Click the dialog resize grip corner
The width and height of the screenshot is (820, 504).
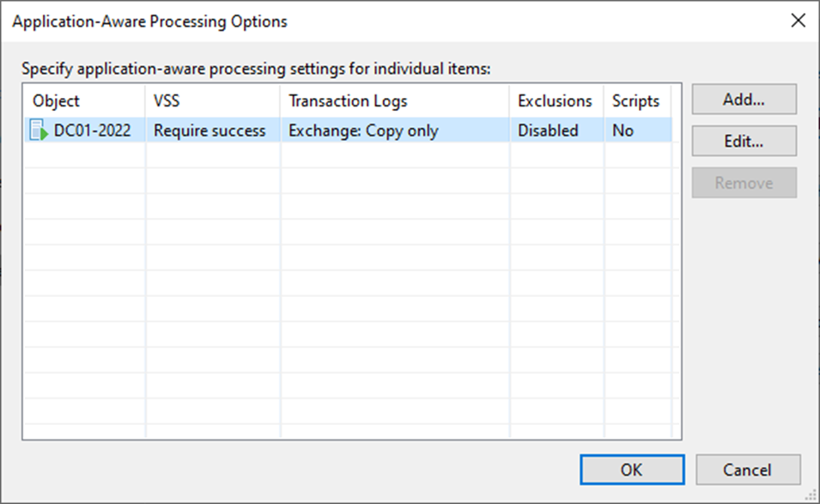click(811, 495)
